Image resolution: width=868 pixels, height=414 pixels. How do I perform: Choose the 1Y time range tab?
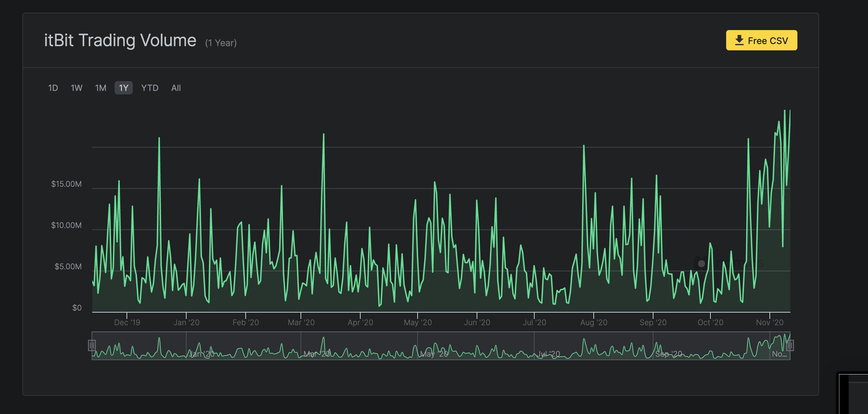124,88
